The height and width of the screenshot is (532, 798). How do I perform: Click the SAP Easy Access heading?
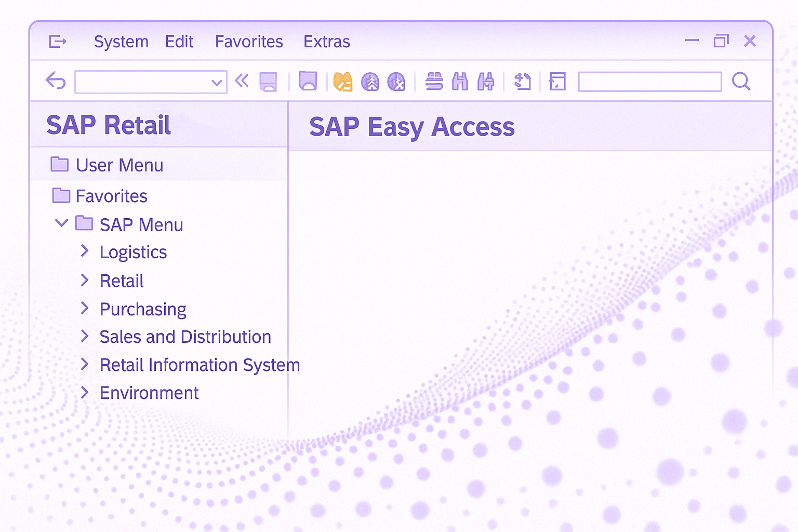(412, 127)
